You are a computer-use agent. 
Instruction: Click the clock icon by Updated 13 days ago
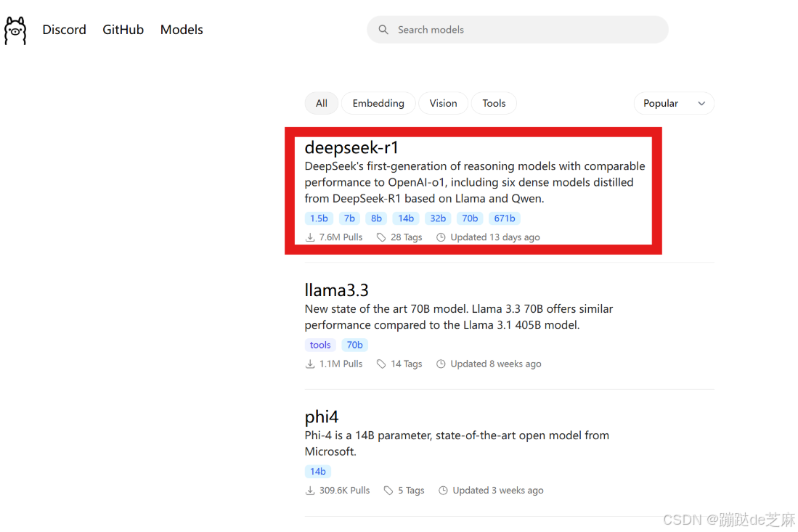441,237
